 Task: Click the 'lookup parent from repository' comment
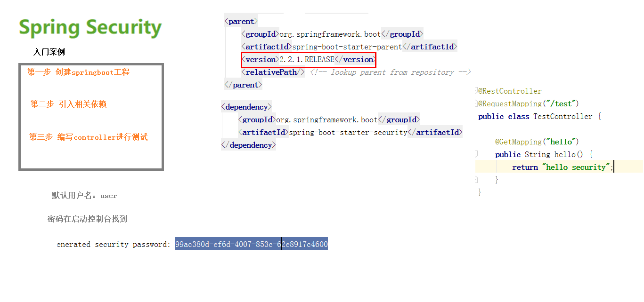click(x=391, y=72)
